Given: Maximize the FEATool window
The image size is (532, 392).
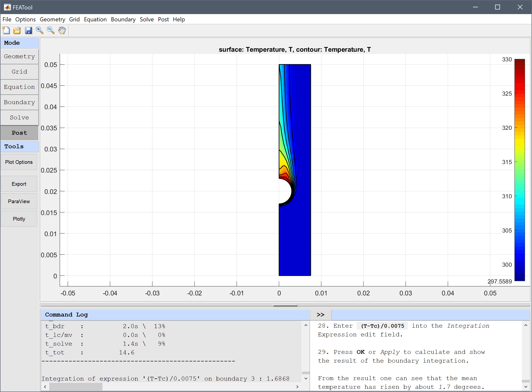Looking at the screenshot, I should 498,7.
